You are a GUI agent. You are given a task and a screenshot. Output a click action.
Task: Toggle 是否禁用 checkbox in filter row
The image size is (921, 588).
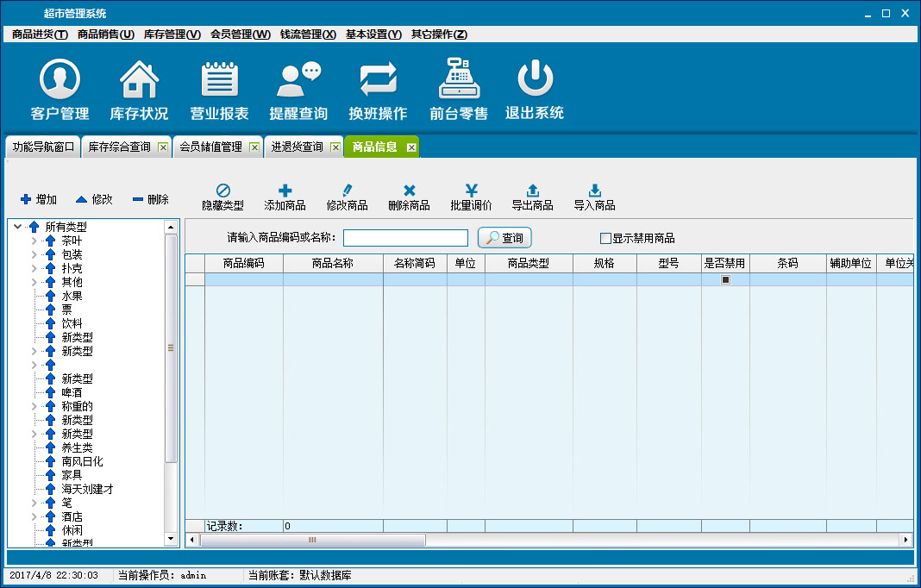(x=725, y=279)
